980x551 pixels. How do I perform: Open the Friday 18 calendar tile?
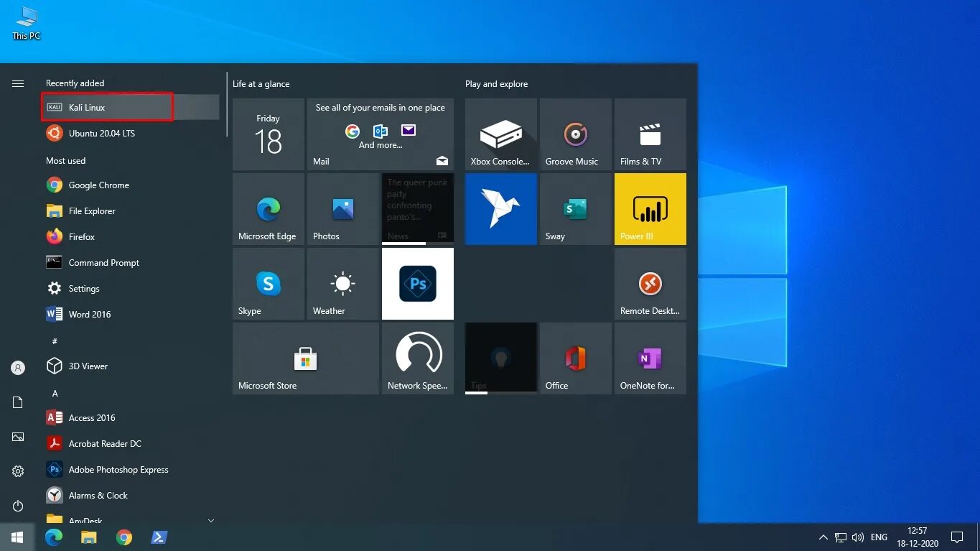pyautogui.click(x=269, y=134)
